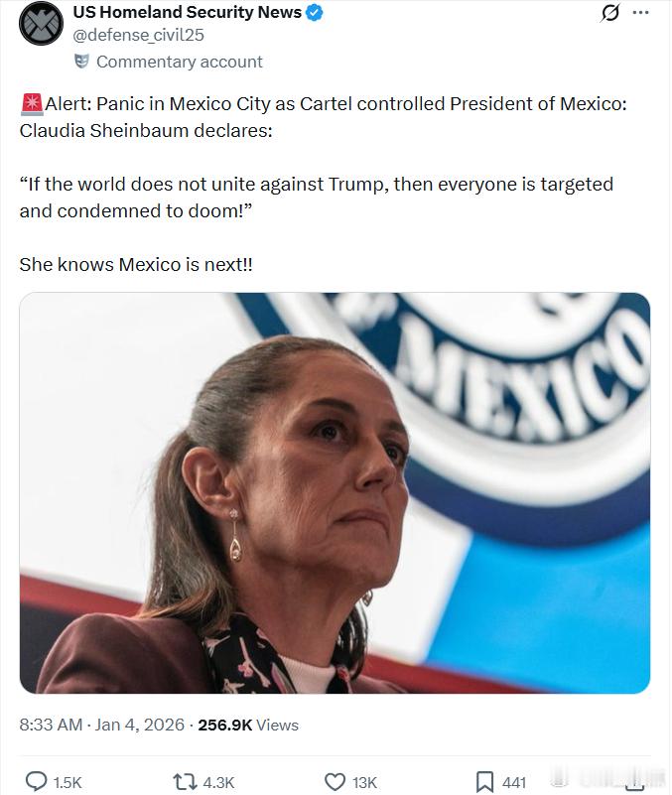Click the blue verified checkmark badge
The height and width of the screenshot is (795, 672).
coord(315,12)
